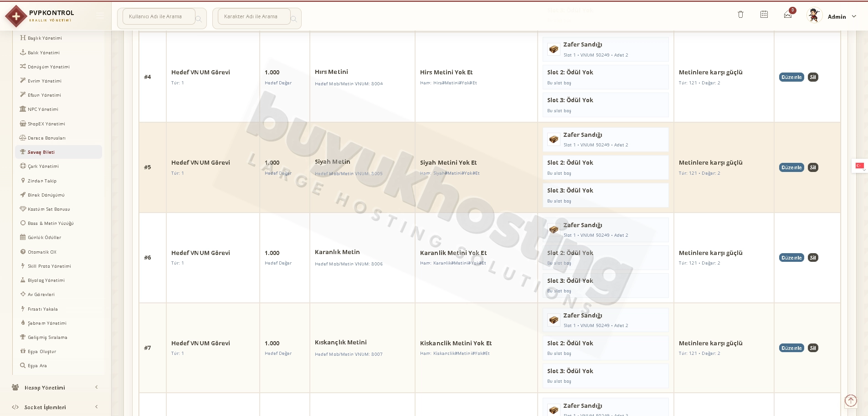Click the scroll-to-top arrow button
The width and height of the screenshot is (868, 416).
[x=851, y=400]
